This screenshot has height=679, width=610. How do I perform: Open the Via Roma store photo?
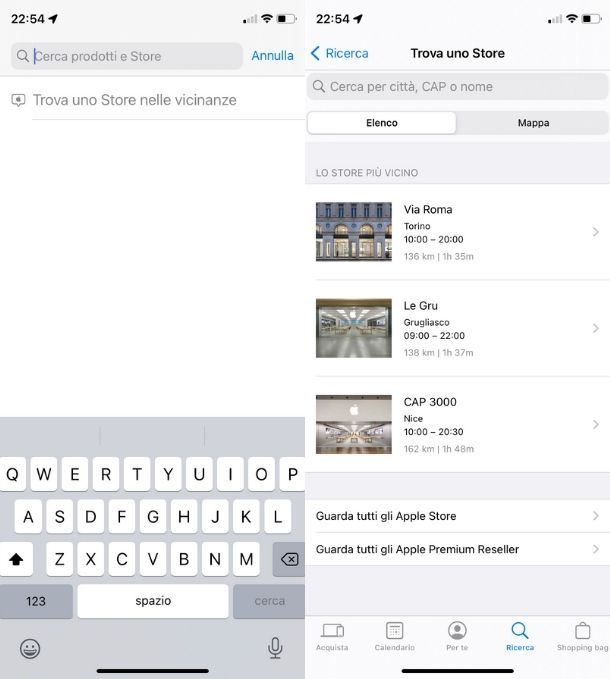click(x=354, y=232)
